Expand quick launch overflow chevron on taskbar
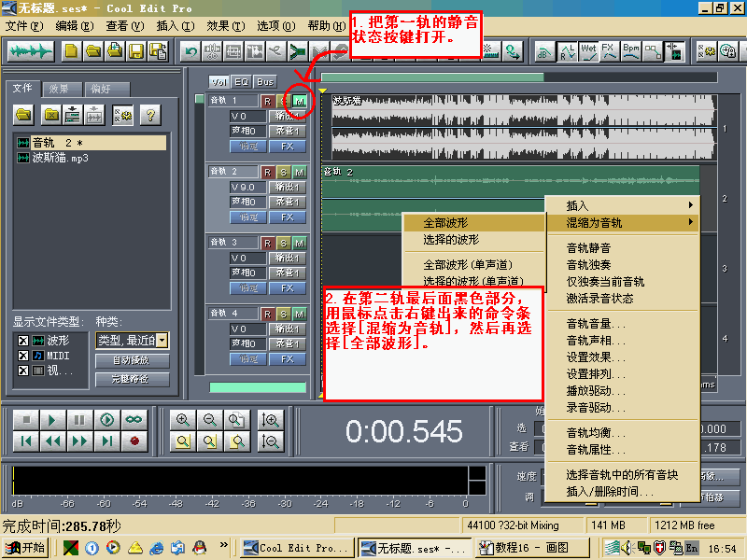The image size is (747, 560). (223, 546)
